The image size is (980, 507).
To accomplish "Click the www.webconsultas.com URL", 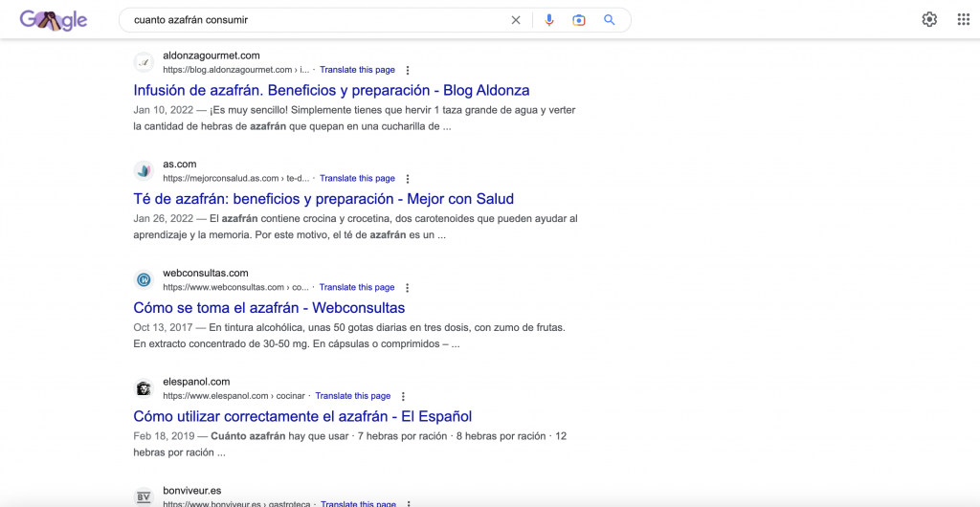I will tap(235, 287).
